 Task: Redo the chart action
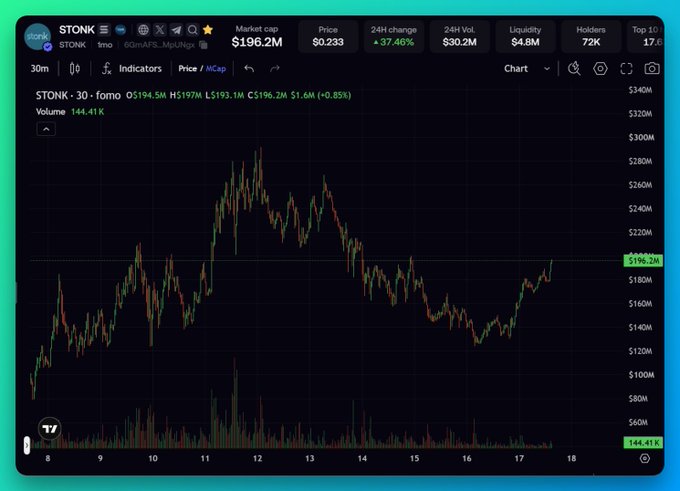tap(275, 69)
